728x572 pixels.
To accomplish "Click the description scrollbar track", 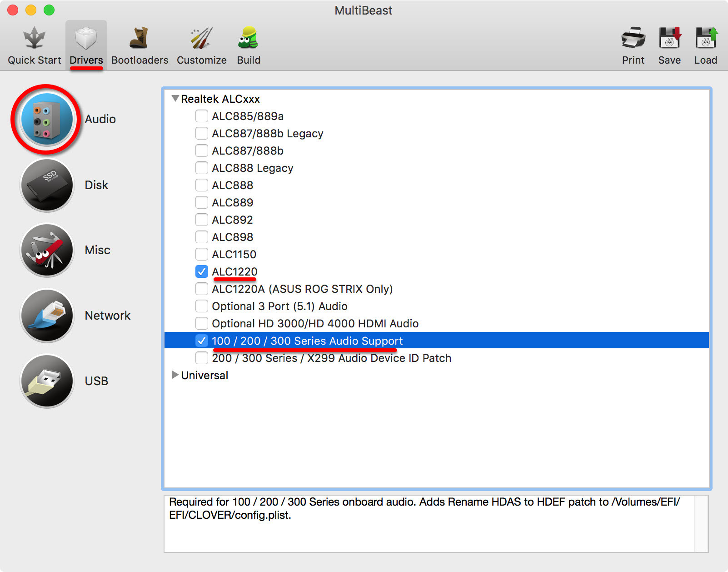I will (x=701, y=524).
